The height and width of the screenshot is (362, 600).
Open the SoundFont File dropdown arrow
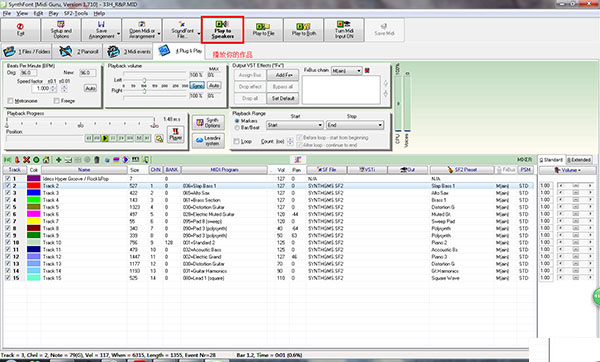tap(199, 34)
